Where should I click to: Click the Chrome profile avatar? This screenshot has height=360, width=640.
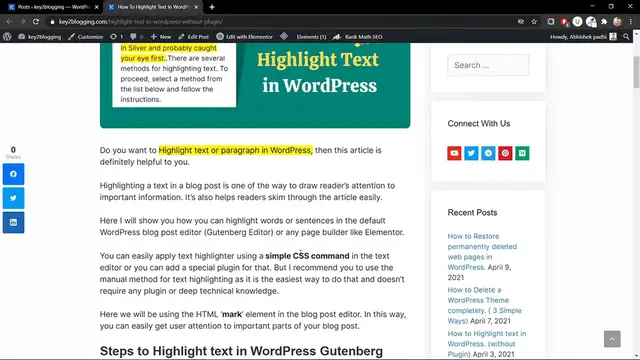click(x=617, y=22)
